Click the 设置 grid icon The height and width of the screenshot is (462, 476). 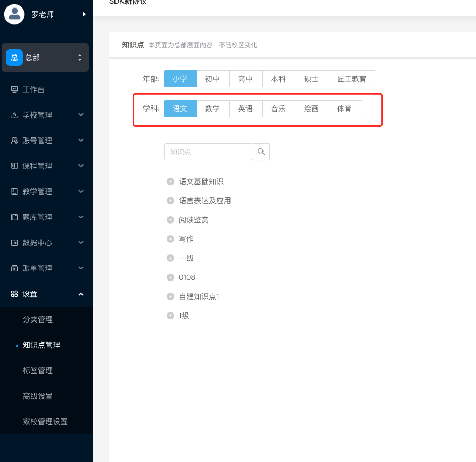pos(14,293)
